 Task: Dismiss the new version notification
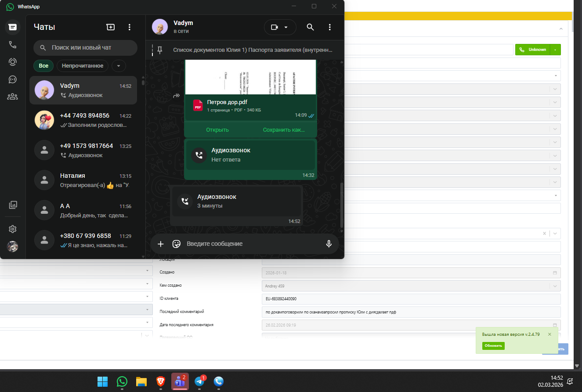click(549, 334)
